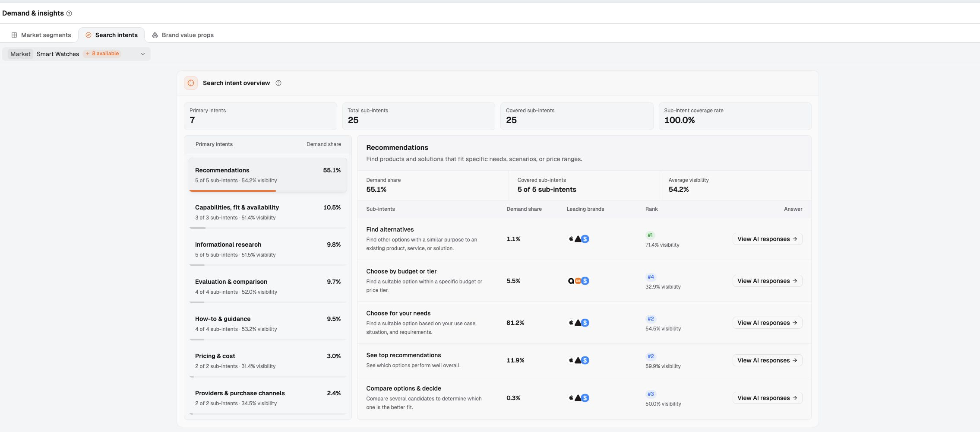This screenshot has height=432, width=980.
Task: Click the Total sub-intents card
Action: pos(418,116)
